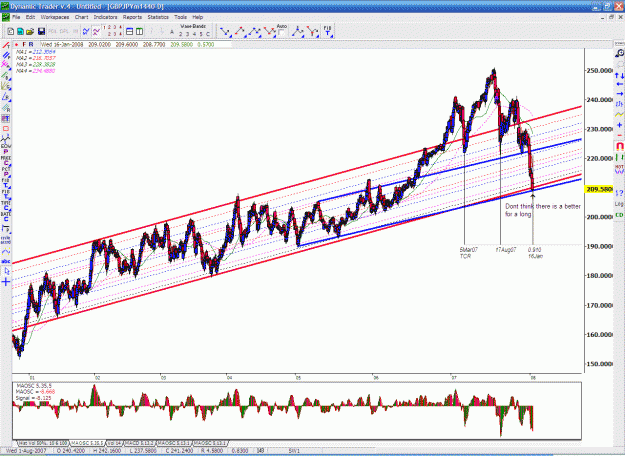Viewport: 625px width, 456px height.
Task: Open the Help menu
Action: (x=198, y=17)
